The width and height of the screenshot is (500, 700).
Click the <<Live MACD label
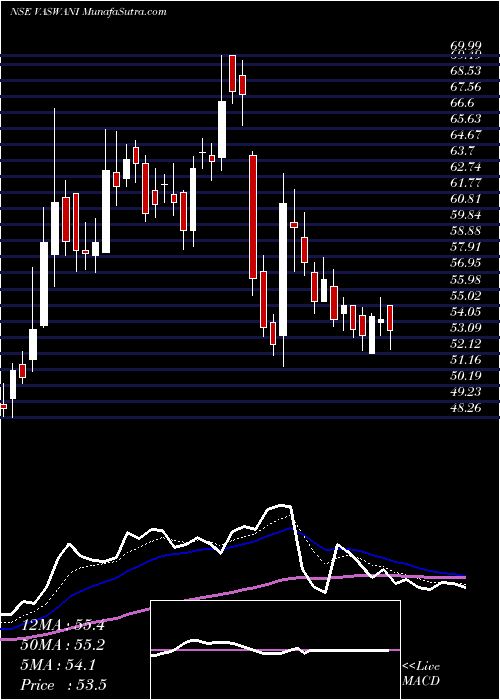click(x=421, y=674)
